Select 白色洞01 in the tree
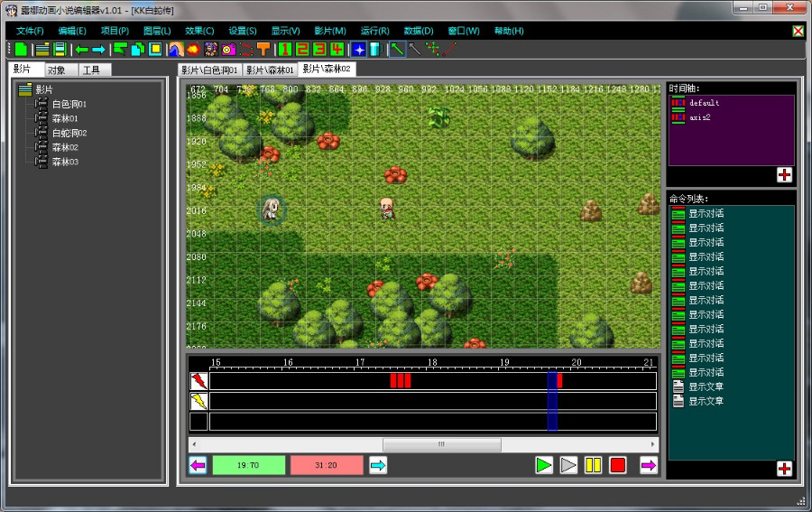Screen dimensions: 812x512 69,104
